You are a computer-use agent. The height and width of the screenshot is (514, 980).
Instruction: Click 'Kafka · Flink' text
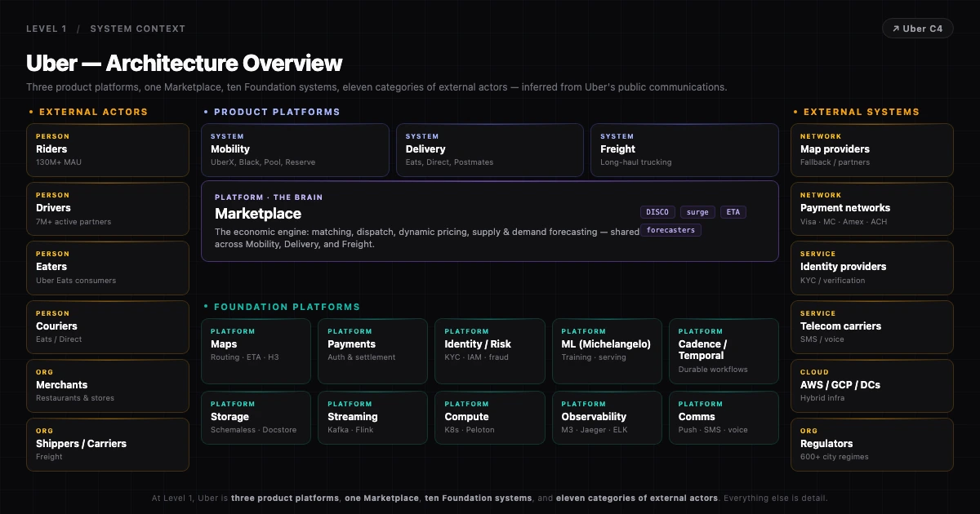(x=350, y=430)
